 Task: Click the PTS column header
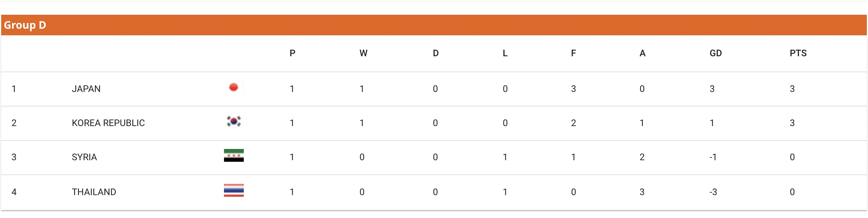pyautogui.click(x=798, y=53)
